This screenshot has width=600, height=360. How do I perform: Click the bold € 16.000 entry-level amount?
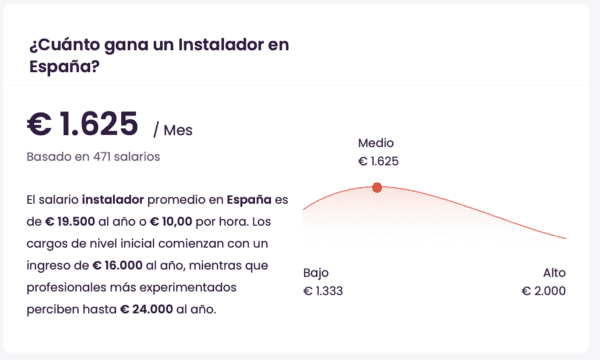tap(117, 266)
